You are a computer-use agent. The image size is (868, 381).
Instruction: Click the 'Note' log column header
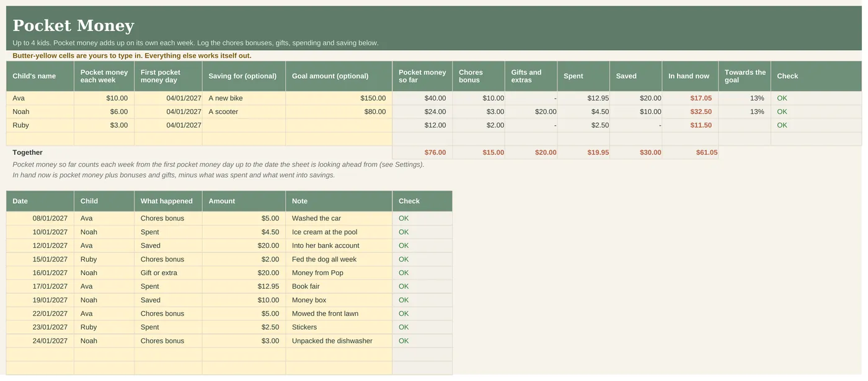pyautogui.click(x=339, y=201)
